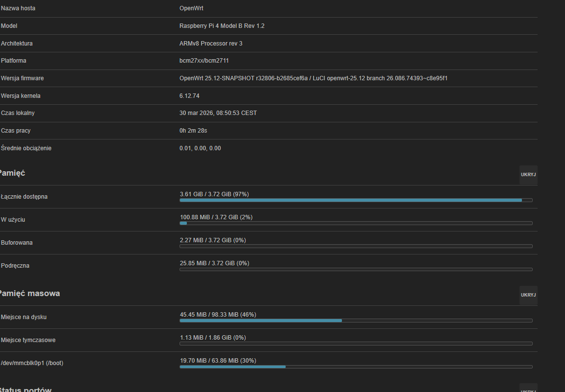Select the ARMv8 Processor rev 3 value
The height and width of the screenshot is (392, 565).
point(211,44)
